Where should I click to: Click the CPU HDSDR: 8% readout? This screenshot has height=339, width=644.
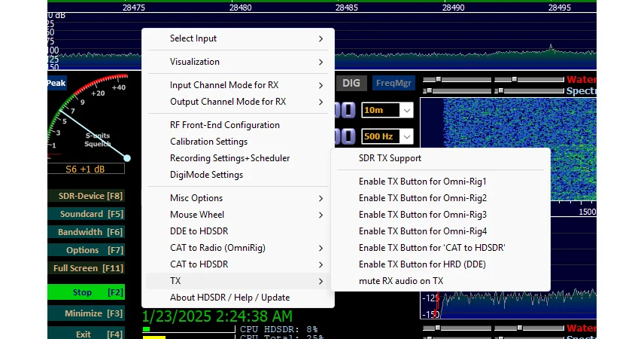[x=279, y=329]
